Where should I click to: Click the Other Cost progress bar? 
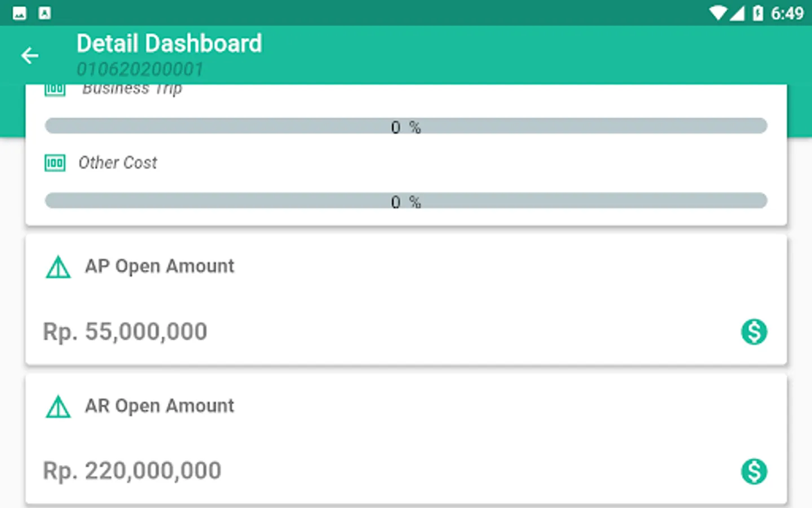click(406, 201)
